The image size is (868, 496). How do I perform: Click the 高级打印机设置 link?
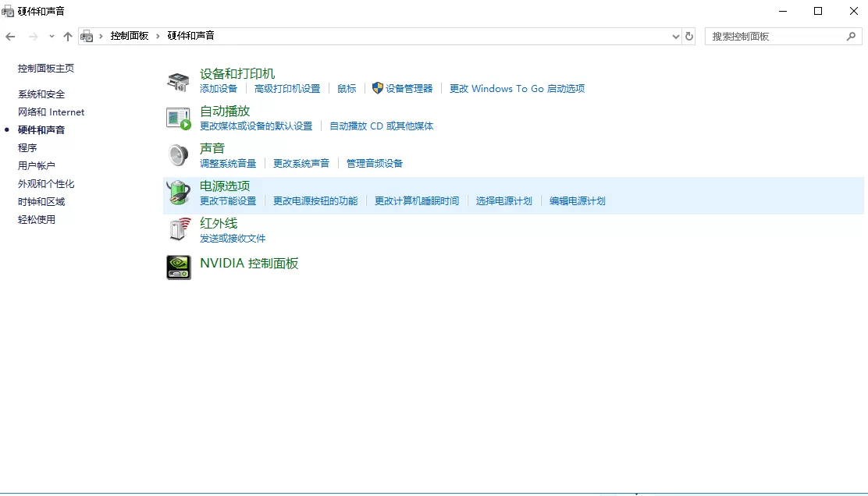(287, 89)
